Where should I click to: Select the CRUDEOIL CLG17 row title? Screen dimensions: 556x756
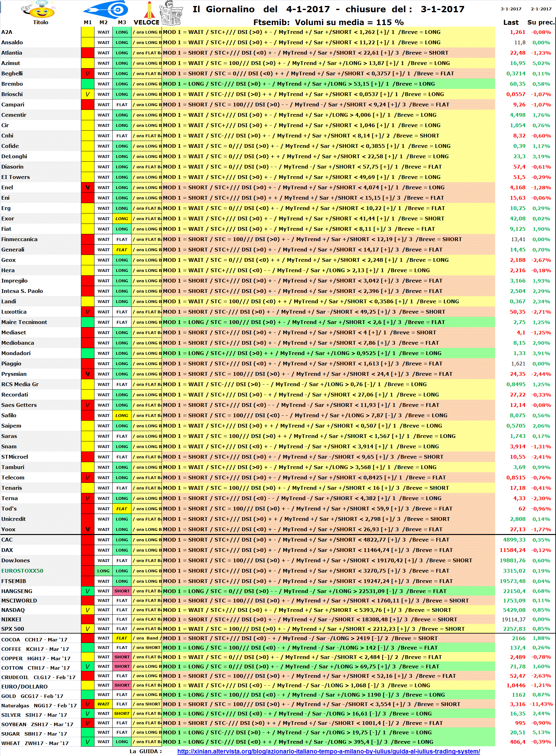click(38, 677)
